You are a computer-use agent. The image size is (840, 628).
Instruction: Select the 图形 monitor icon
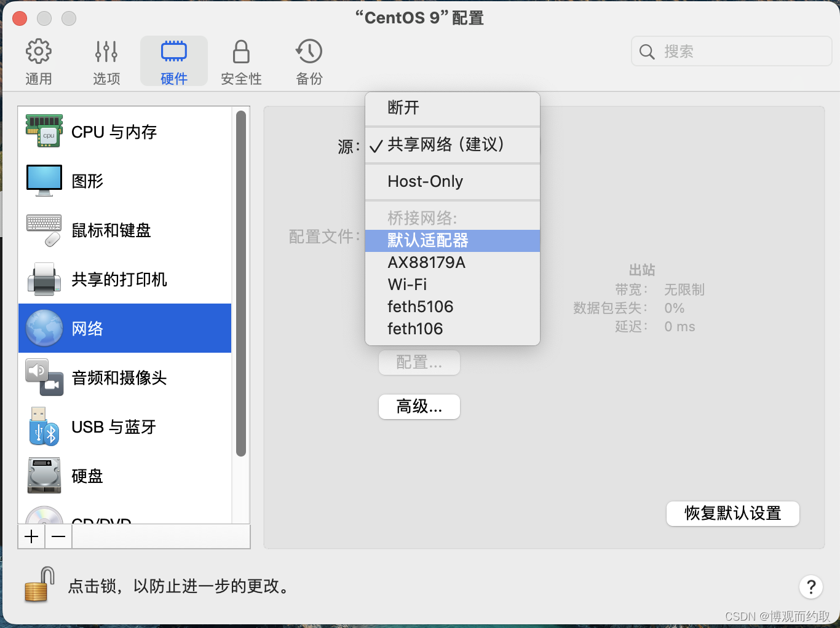point(44,181)
